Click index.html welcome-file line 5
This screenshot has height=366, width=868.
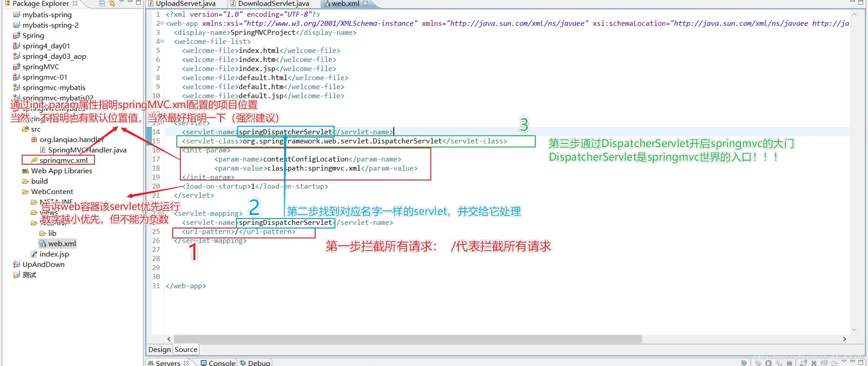pyautogui.click(x=261, y=50)
